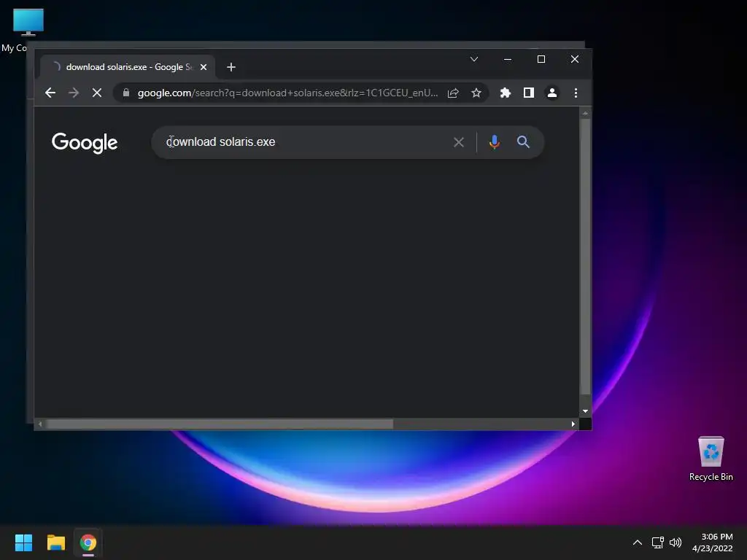Bookmark this tab with the star icon
Image resolution: width=747 pixels, height=560 pixels.
tap(476, 93)
